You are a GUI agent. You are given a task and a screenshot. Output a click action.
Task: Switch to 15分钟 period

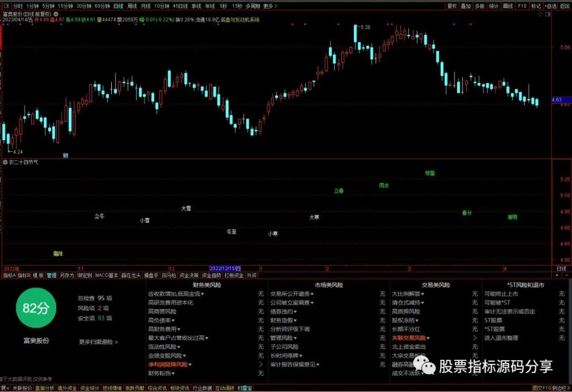click(65, 6)
